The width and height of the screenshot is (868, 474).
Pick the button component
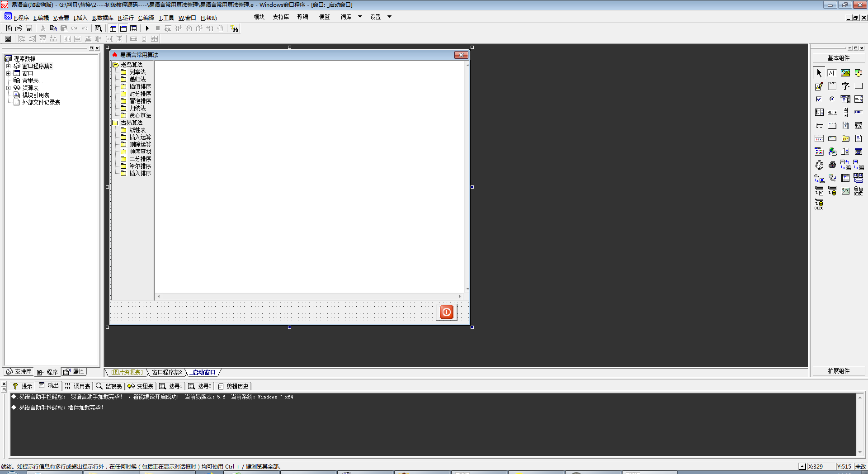tap(859, 86)
